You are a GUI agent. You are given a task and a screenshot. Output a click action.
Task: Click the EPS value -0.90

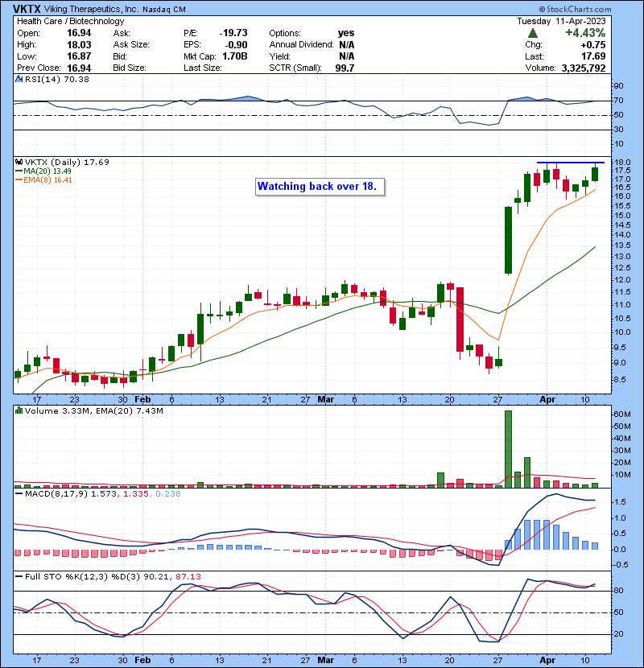(236, 45)
